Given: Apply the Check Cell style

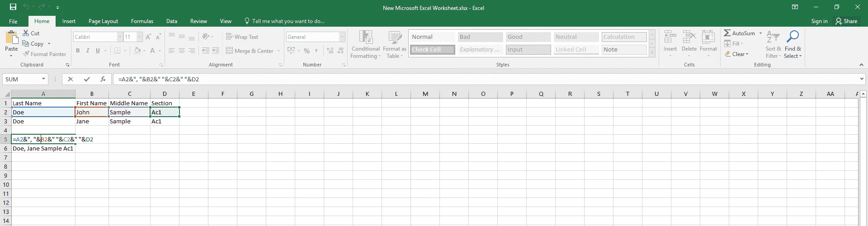Looking at the screenshot, I should point(432,50).
